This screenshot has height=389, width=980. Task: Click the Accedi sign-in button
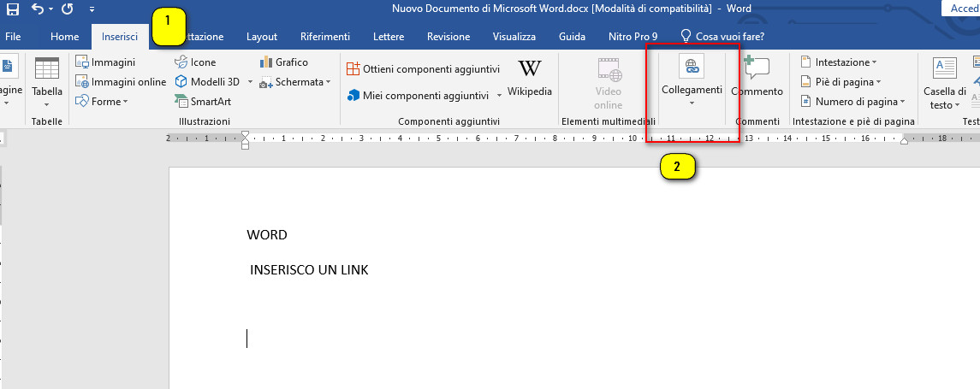click(x=963, y=8)
